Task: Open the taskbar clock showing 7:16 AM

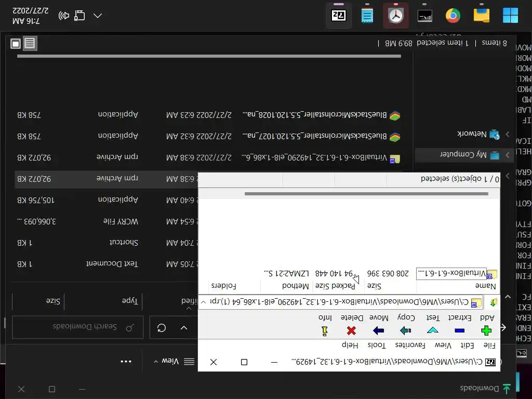Action: pos(30,16)
